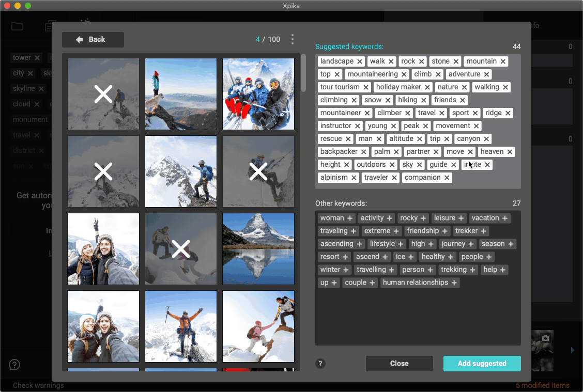Click the Back button
The height and width of the screenshot is (392, 583).
93,40
